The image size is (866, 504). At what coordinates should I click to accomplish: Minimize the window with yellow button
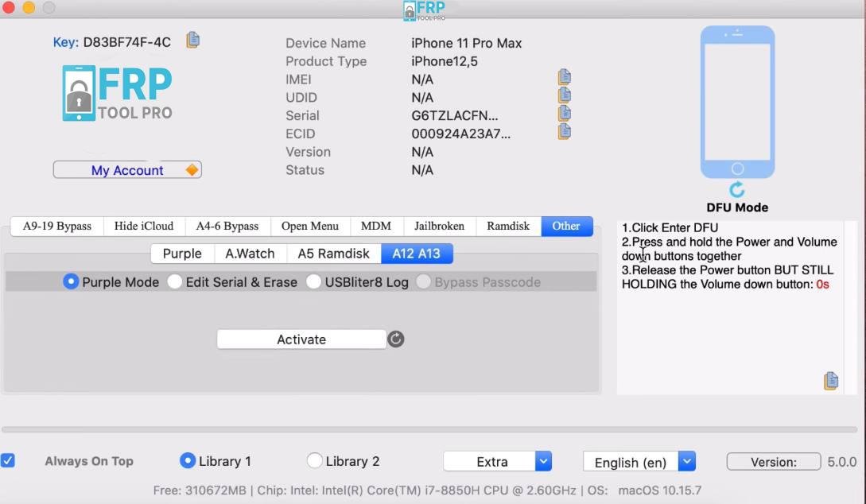click(29, 7)
